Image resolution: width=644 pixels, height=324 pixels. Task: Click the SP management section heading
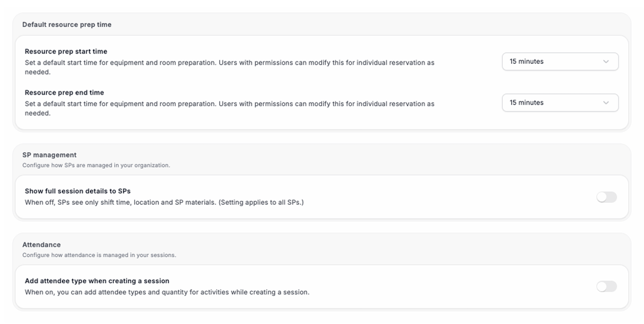(x=50, y=155)
